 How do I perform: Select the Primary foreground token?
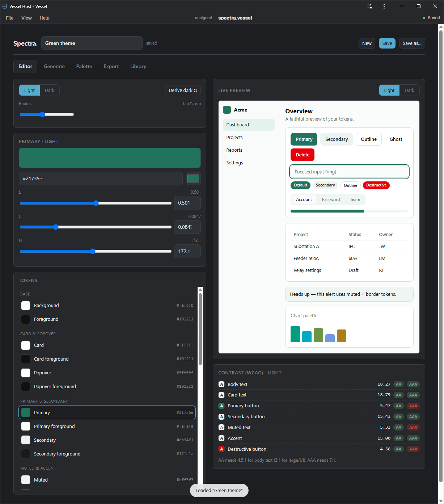(107, 427)
